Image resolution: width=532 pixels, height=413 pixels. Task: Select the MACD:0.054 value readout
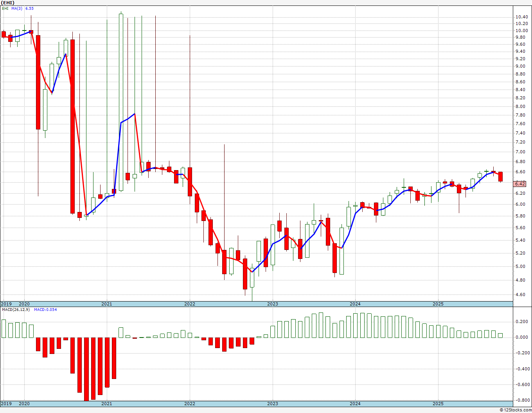[x=45, y=310]
